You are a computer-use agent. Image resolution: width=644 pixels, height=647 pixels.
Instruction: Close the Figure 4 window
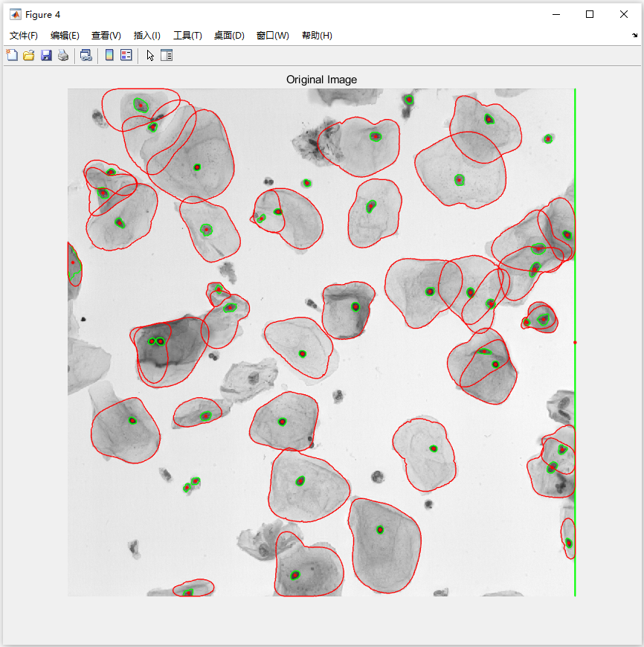pyautogui.click(x=624, y=14)
